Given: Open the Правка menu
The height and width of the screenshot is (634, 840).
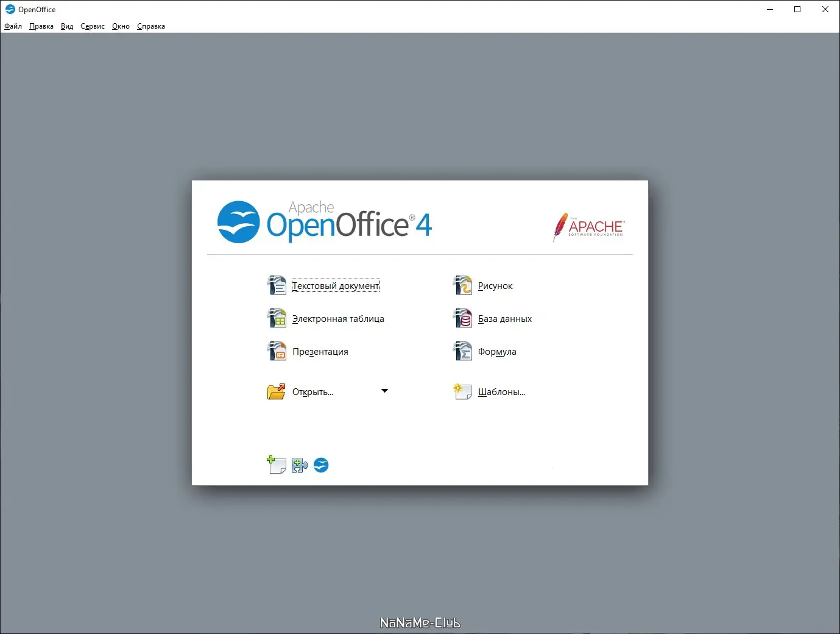Looking at the screenshot, I should (41, 26).
